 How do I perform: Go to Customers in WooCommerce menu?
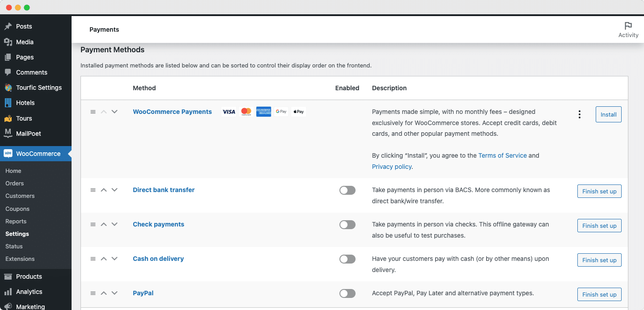coord(20,196)
